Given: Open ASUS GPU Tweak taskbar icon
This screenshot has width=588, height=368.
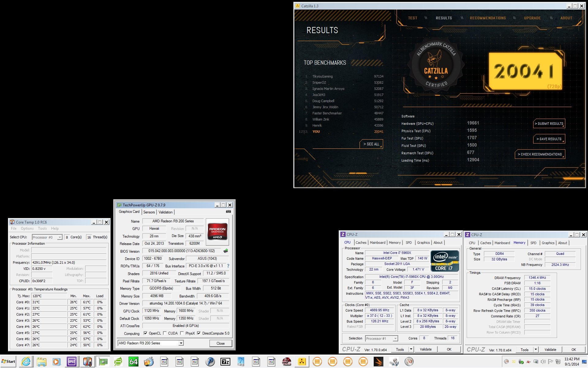Looking at the screenshot, I should (287, 362).
